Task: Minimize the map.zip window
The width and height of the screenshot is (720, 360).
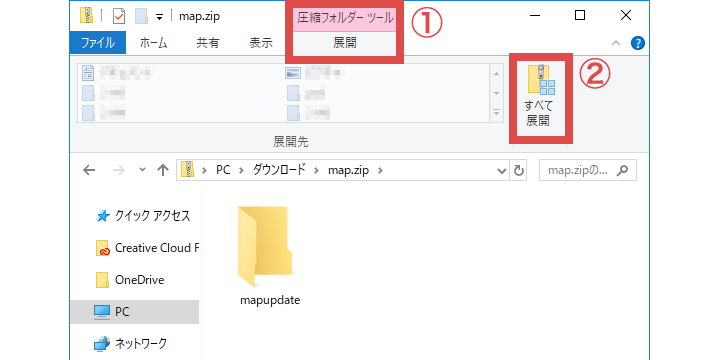Action: [534, 16]
